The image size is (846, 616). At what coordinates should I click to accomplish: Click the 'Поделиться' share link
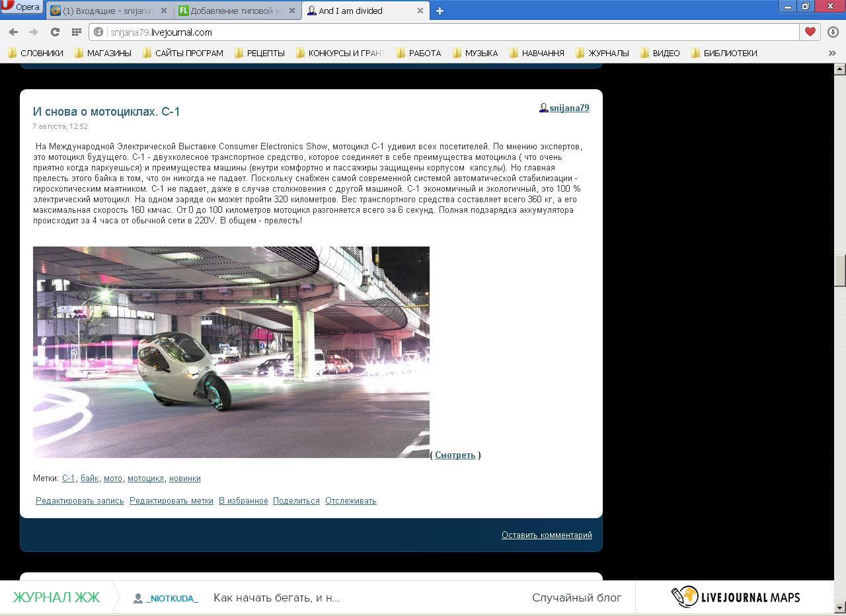(x=296, y=500)
